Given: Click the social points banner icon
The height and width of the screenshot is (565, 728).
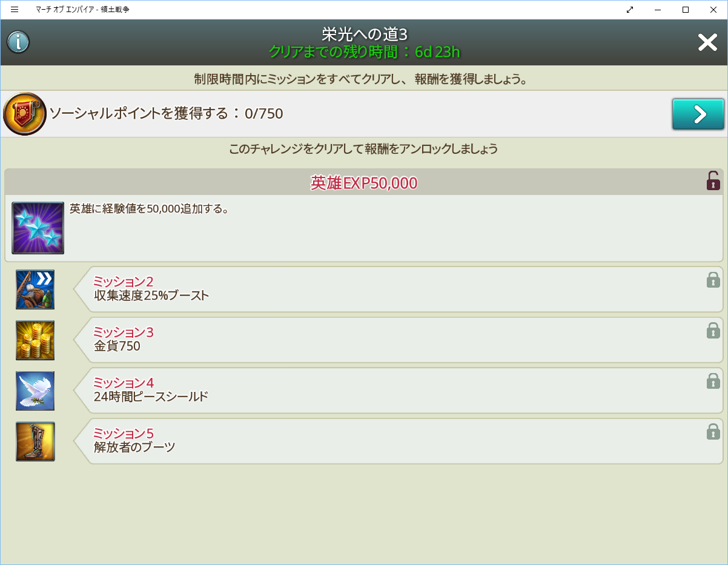Looking at the screenshot, I should pos(25,114).
